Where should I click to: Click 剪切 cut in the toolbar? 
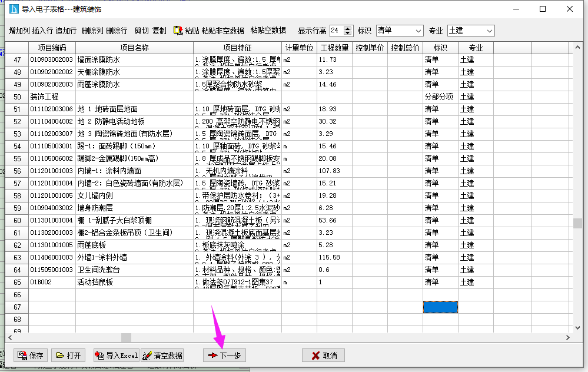click(x=141, y=31)
